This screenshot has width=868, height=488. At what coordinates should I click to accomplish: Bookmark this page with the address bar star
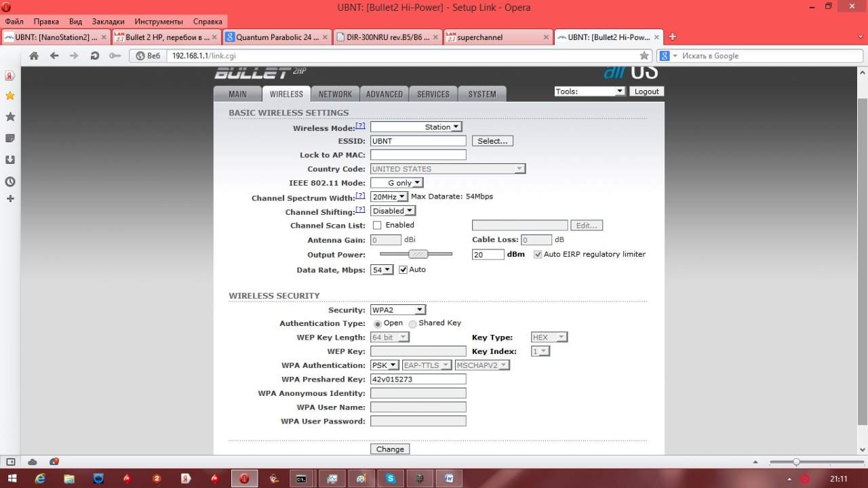point(644,56)
